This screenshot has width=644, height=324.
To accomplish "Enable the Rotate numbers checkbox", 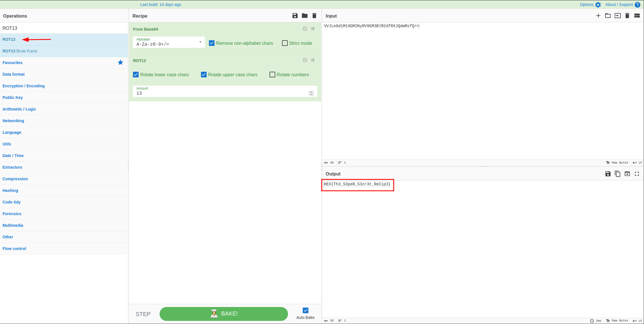I will pos(272,75).
